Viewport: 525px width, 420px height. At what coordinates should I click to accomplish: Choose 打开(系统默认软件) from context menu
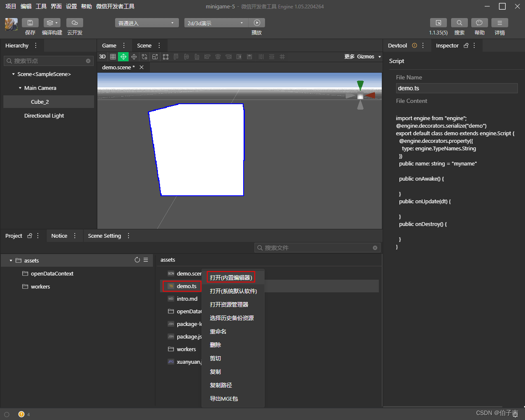234,291
